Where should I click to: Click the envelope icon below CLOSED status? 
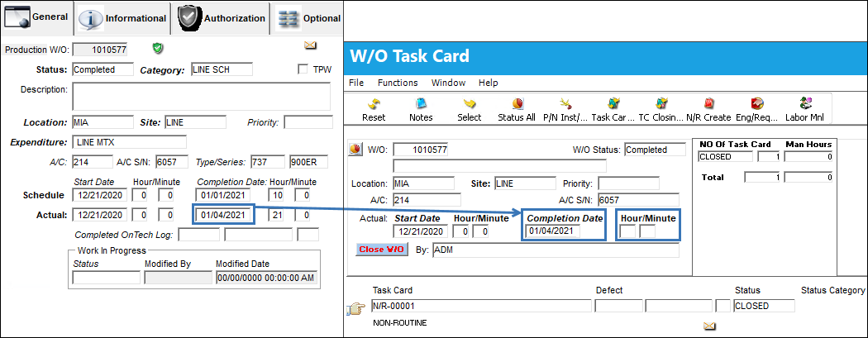point(709,326)
